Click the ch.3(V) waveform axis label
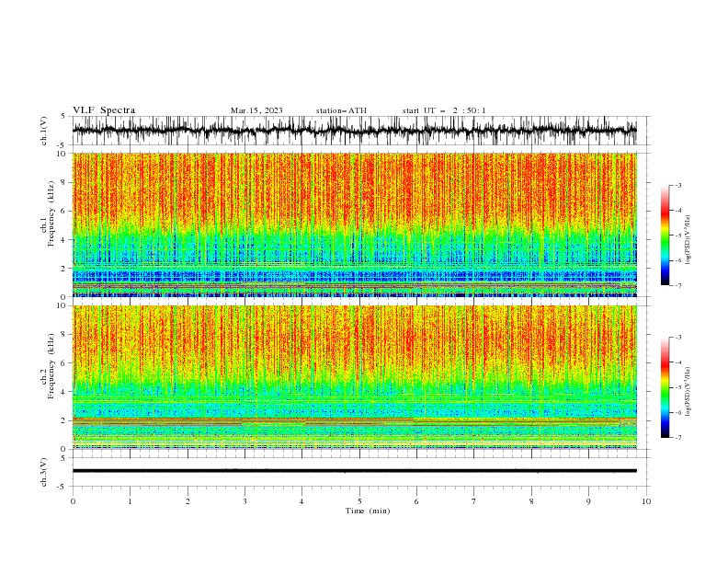Viewport: 728px width, 563px height. (44, 472)
